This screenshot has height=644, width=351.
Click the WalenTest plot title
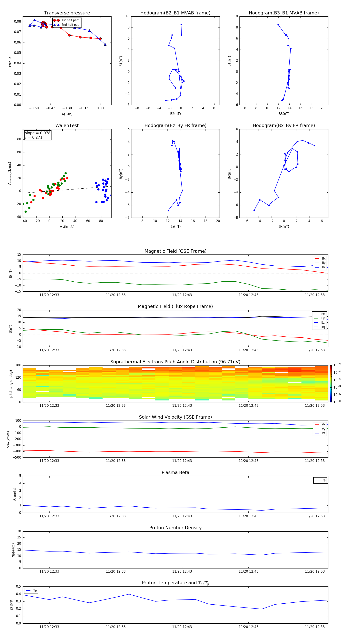[67, 125]
